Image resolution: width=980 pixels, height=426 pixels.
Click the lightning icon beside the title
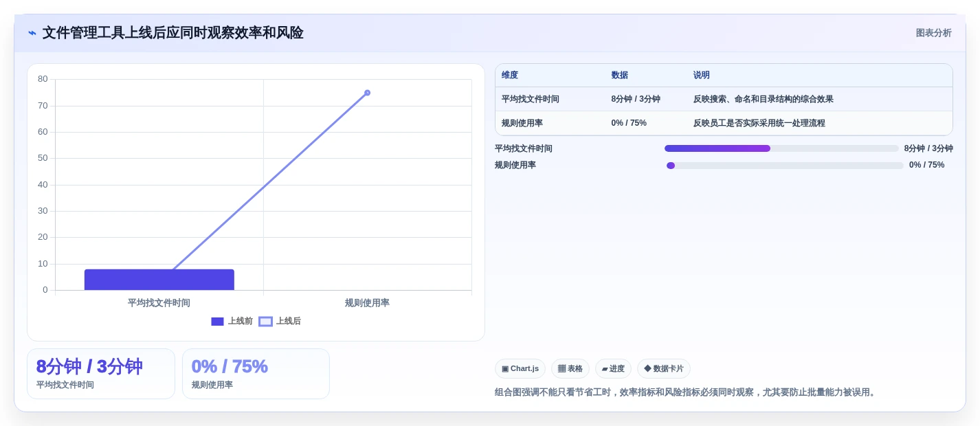click(x=32, y=33)
